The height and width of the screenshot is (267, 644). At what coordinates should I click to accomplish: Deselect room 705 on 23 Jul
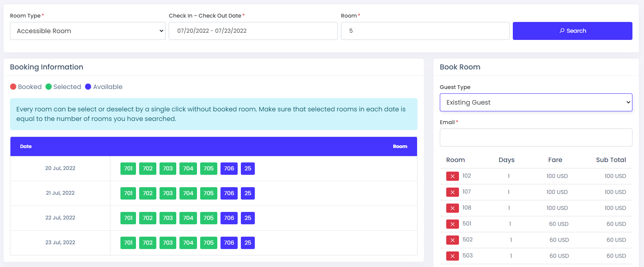pyautogui.click(x=209, y=243)
